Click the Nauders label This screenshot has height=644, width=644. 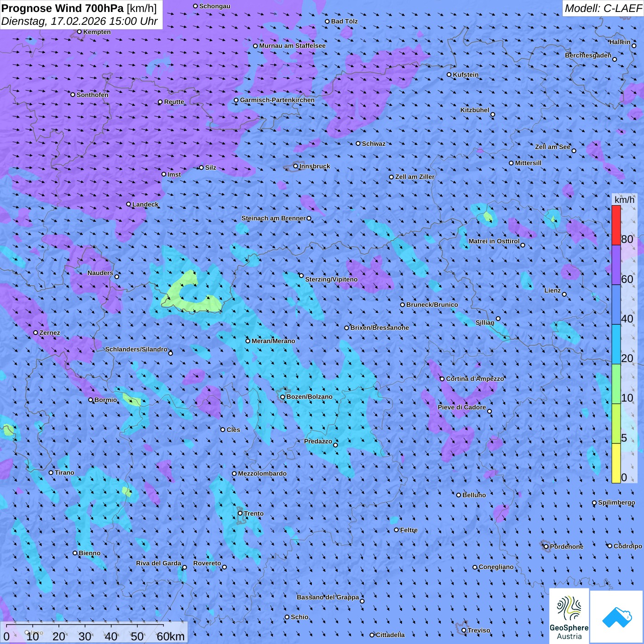(x=100, y=273)
